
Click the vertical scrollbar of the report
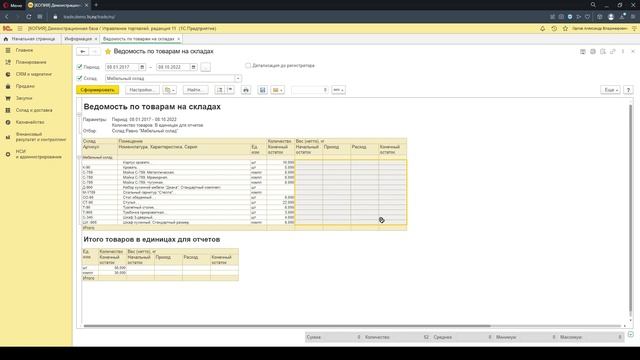point(630,208)
